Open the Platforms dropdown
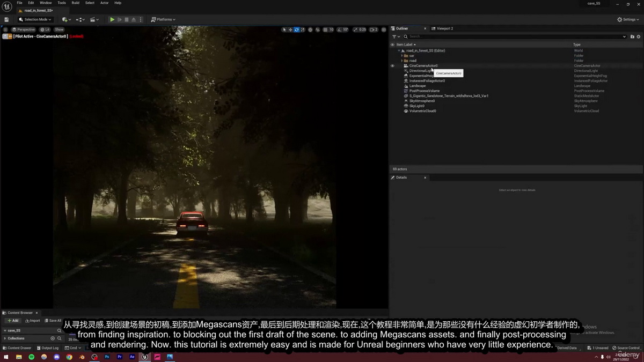Image resolution: width=644 pixels, height=362 pixels. click(163, 19)
